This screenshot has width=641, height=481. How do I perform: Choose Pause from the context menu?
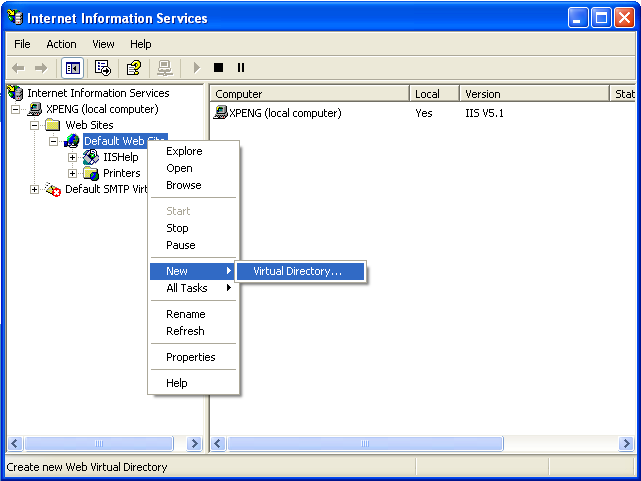(x=193, y=245)
